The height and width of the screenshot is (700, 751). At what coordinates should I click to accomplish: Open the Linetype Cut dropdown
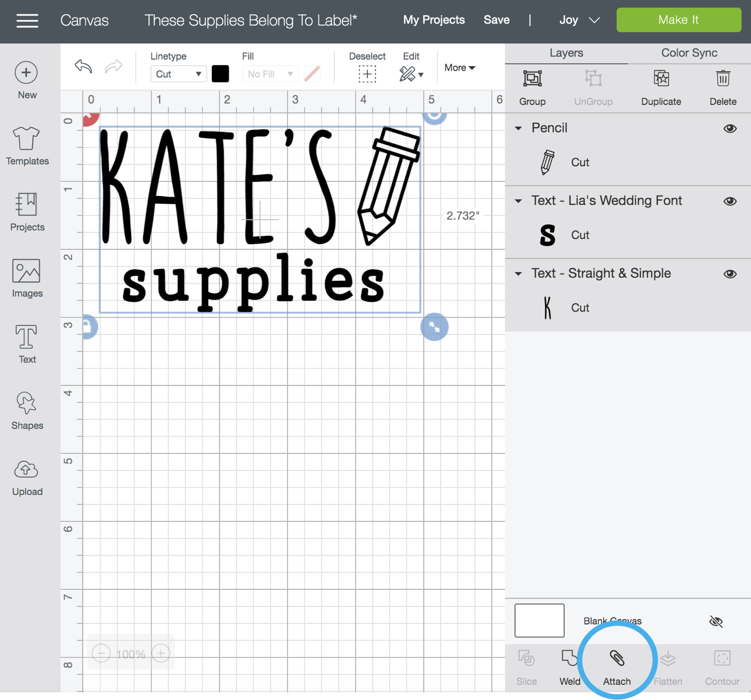pyautogui.click(x=178, y=74)
